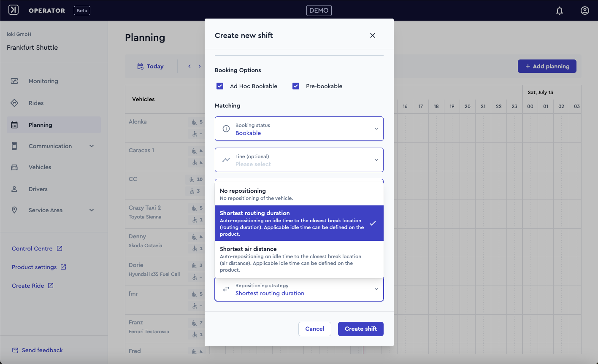The image size is (598, 364).
Task: Open the Line (optional) dropdown
Action: [x=299, y=160]
